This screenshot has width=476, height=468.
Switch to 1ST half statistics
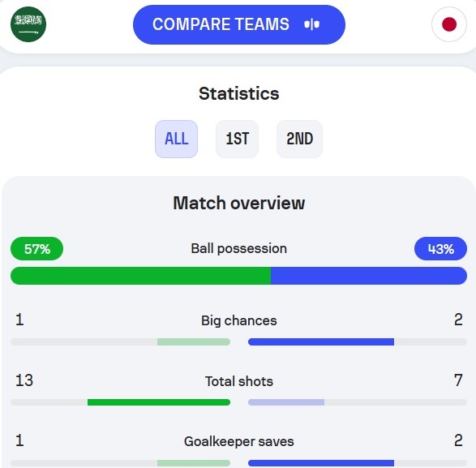pyautogui.click(x=237, y=139)
